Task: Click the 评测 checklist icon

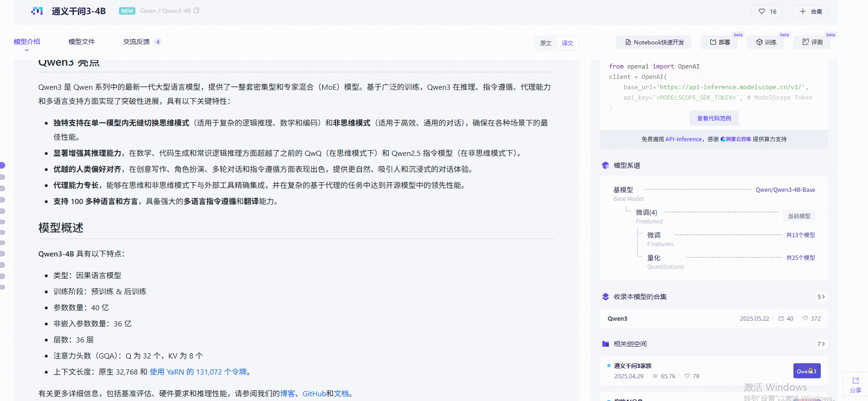Action: [806, 42]
